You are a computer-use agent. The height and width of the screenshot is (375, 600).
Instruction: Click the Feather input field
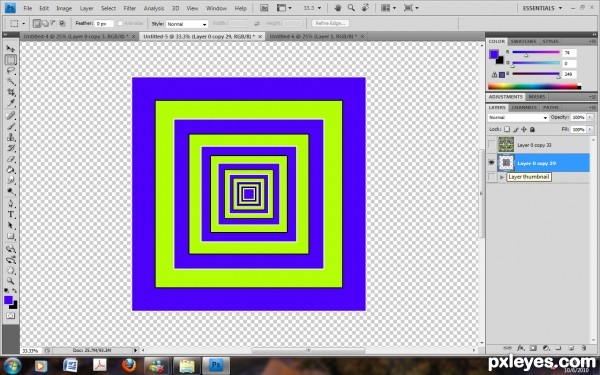pos(104,24)
